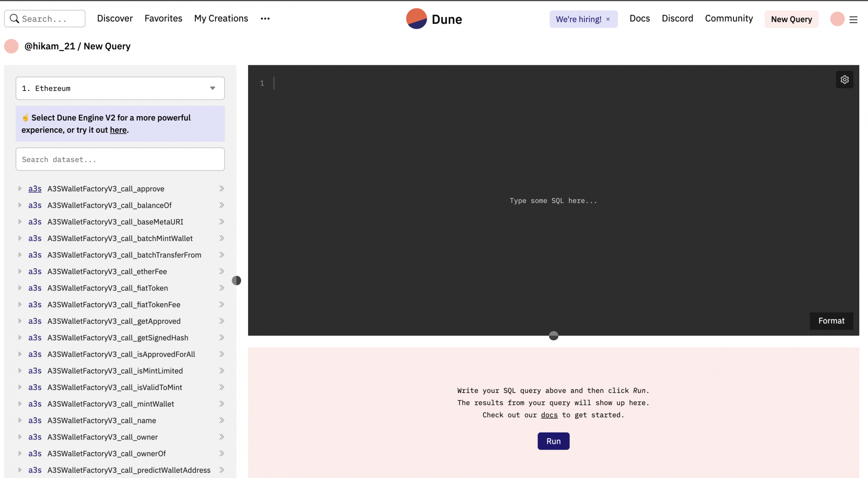This screenshot has width=868, height=478.
Task: Format the SQL query
Action: 831,321
